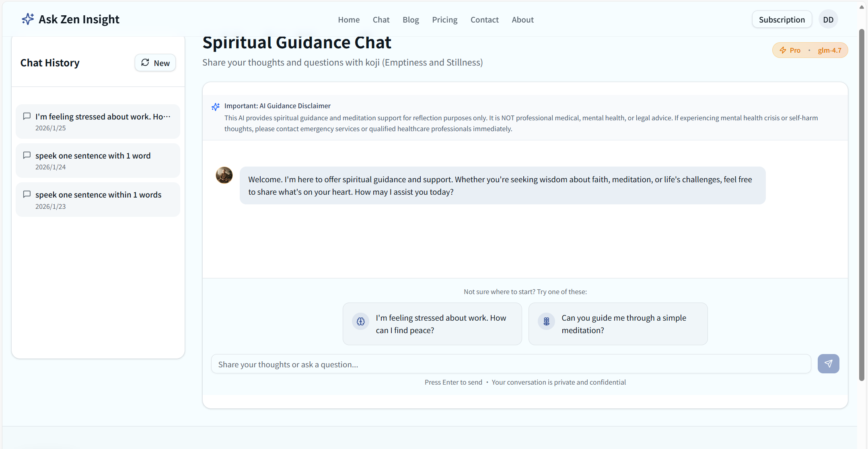Open the Blog navigation item
The width and height of the screenshot is (868, 449).
tap(411, 20)
